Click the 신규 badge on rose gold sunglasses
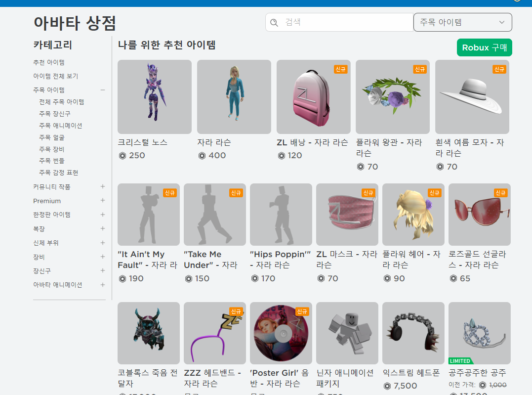 (x=501, y=193)
